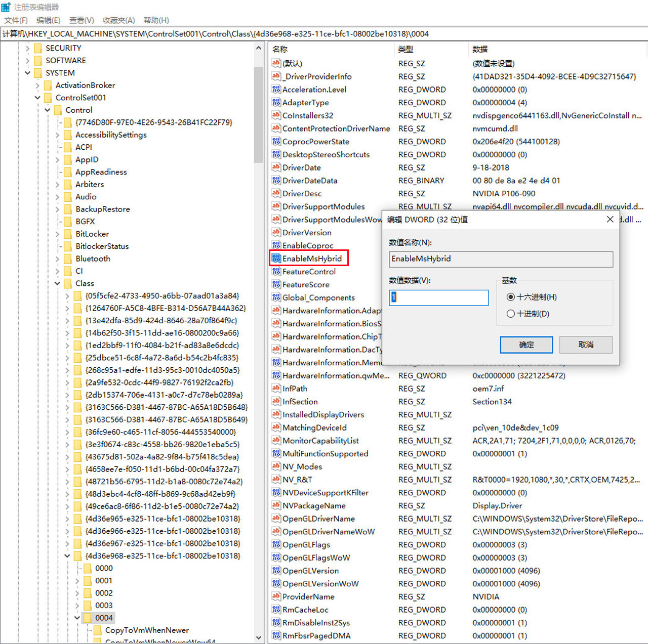Click the Bluetooth folder icon
The image size is (648, 644).
(x=68, y=259)
